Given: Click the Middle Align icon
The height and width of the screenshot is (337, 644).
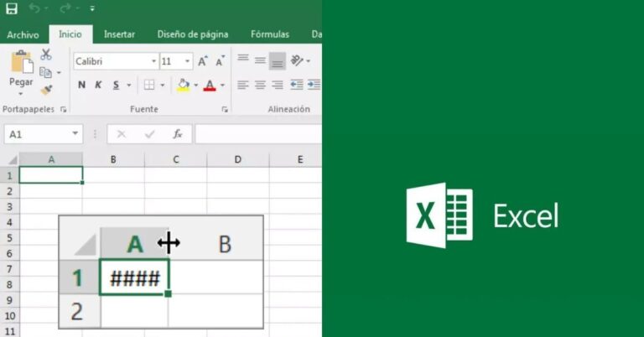Looking at the screenshot, I should point(260,60).
